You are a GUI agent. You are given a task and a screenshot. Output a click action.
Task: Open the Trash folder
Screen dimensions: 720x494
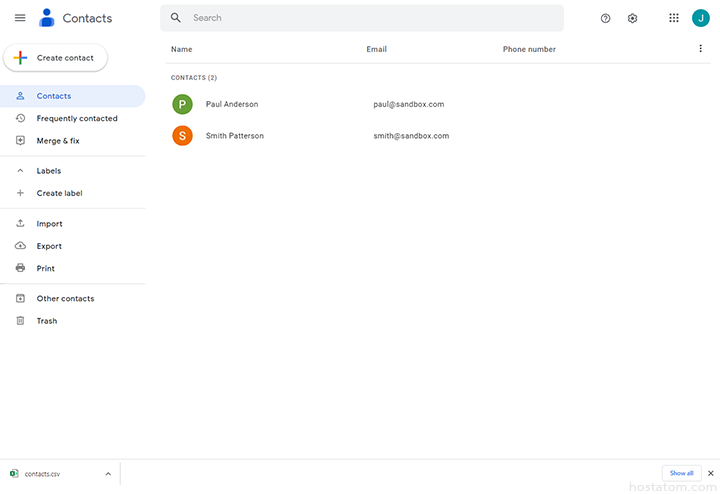[x=47, y=321]
